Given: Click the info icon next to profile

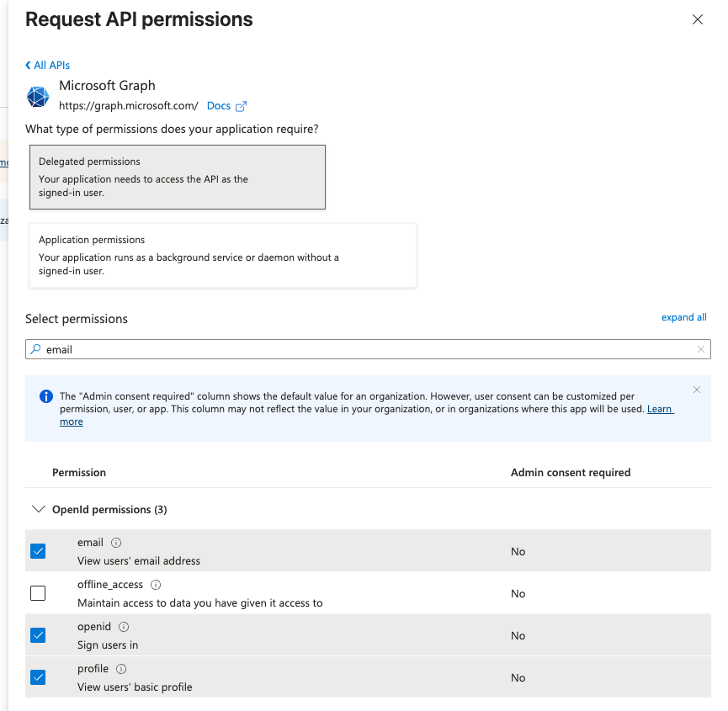Looking at the screenshot, I should pyautogui.click(x=121, y=669).
